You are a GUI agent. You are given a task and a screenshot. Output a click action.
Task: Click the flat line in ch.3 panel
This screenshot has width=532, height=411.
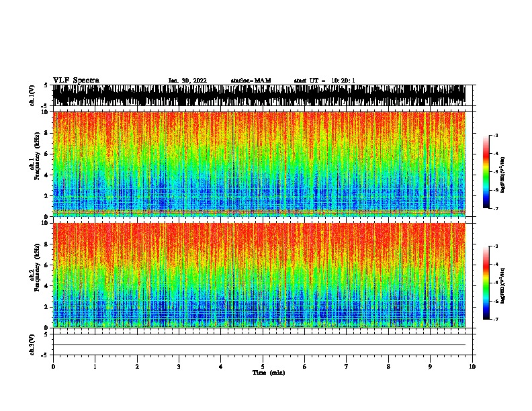click(x=259, y=345)
